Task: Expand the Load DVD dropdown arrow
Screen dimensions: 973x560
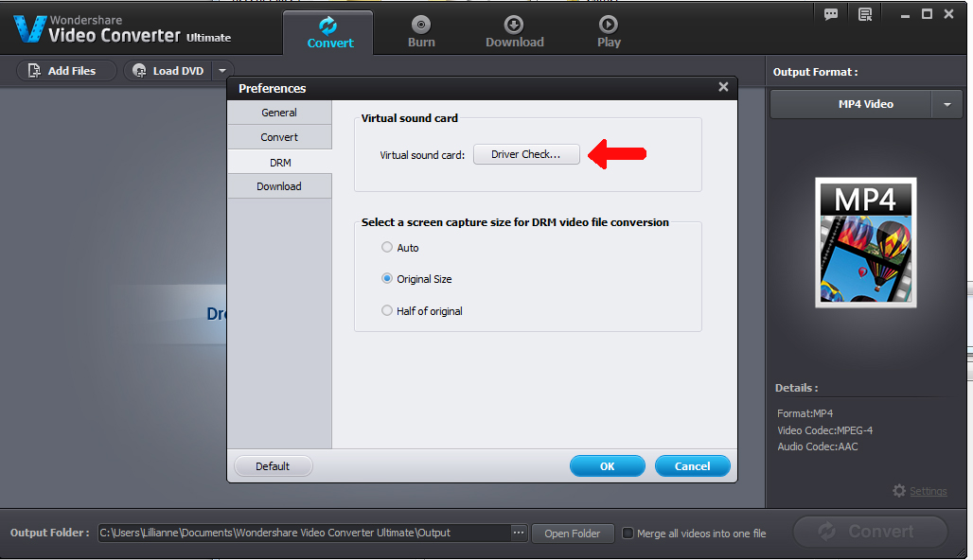Action: (x=222, y=71)
